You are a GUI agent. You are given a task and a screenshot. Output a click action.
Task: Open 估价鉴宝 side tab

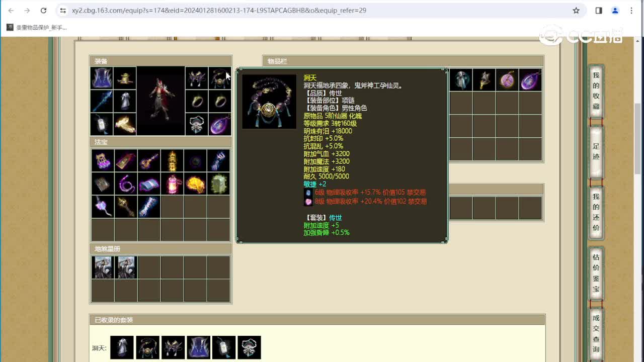tap(596, 273)
